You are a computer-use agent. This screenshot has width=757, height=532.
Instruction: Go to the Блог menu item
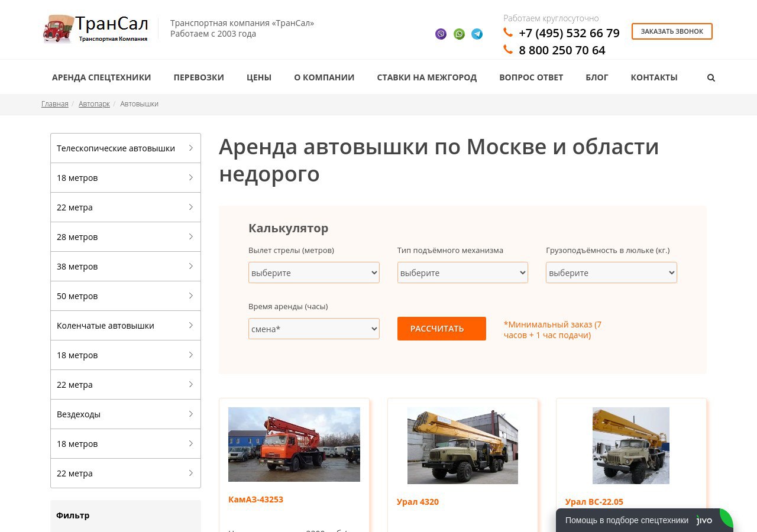597,77
